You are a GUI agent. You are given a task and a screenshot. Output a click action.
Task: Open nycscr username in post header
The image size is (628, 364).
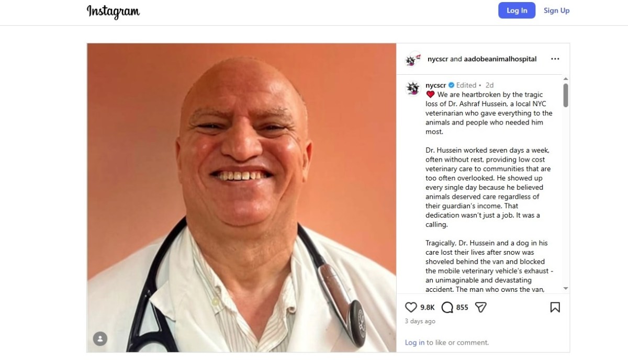point(438,59)
